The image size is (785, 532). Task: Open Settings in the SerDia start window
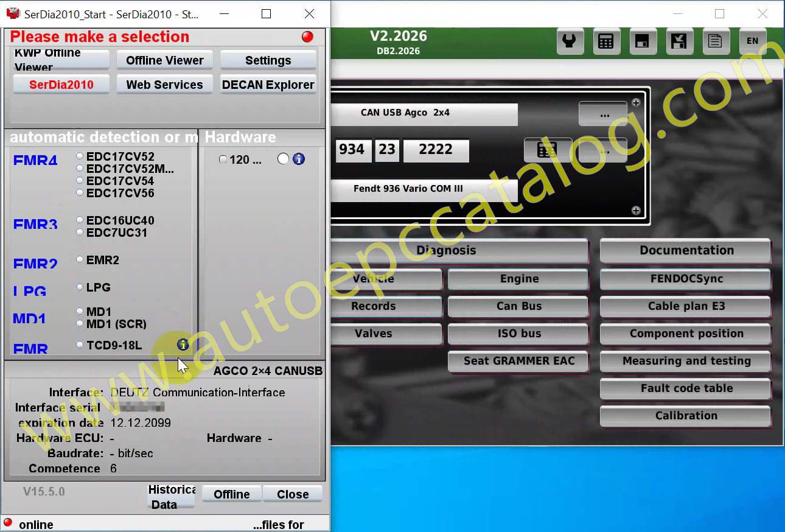pos(268,60)
